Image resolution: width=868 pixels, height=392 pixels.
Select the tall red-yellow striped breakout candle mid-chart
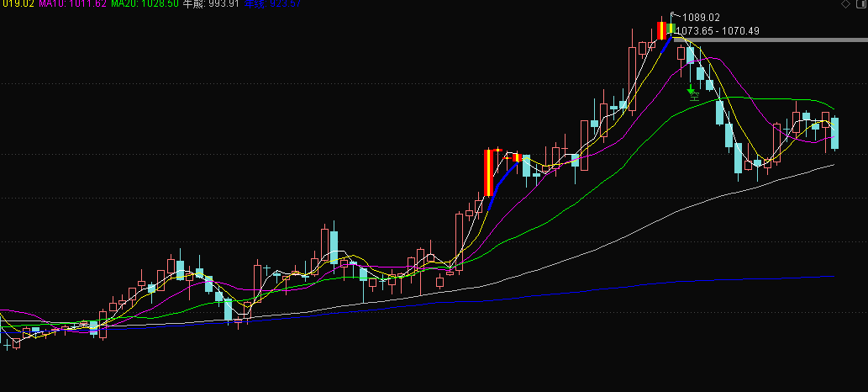[x=487, y=172]
